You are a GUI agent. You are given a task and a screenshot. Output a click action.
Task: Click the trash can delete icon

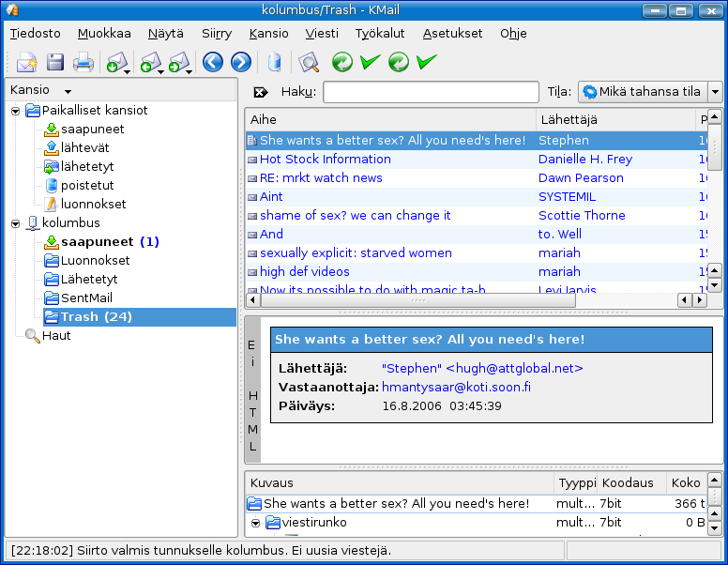tap(274, 63)
